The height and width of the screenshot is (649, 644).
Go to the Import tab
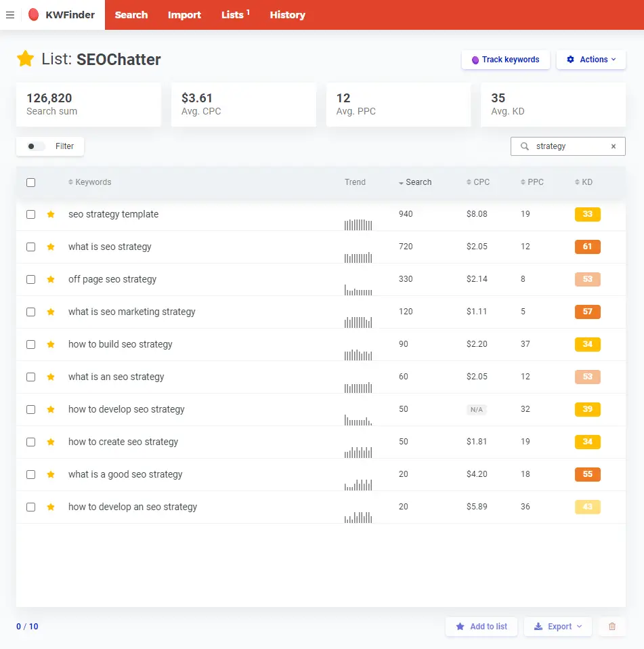[x=184, y=15]
